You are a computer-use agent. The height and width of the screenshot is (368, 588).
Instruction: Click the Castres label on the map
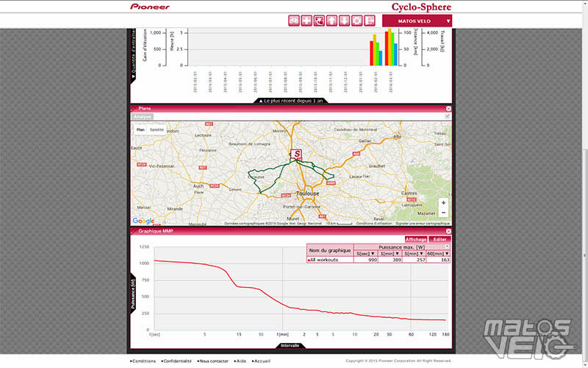pos(409,193)
